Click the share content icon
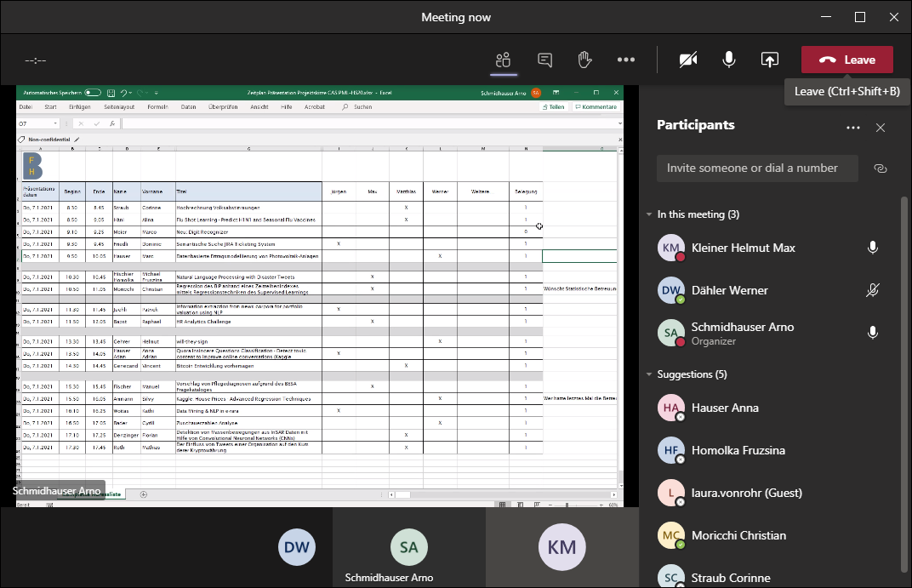Screen dimensions: 912x588 769,60
